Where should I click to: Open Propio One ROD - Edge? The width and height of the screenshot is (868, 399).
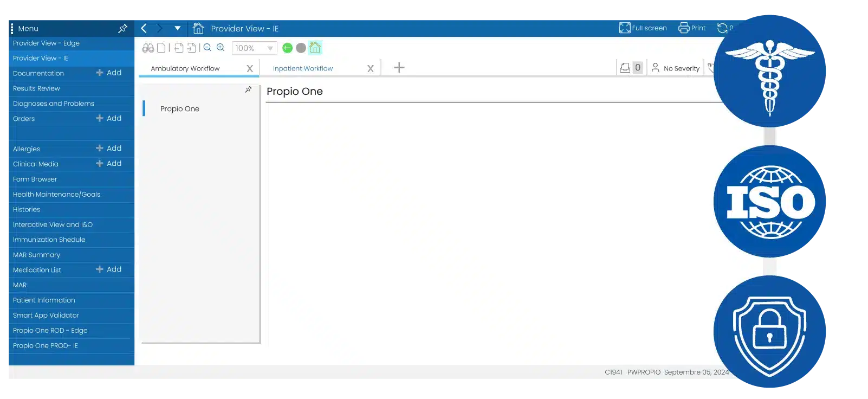pos(72,331)
